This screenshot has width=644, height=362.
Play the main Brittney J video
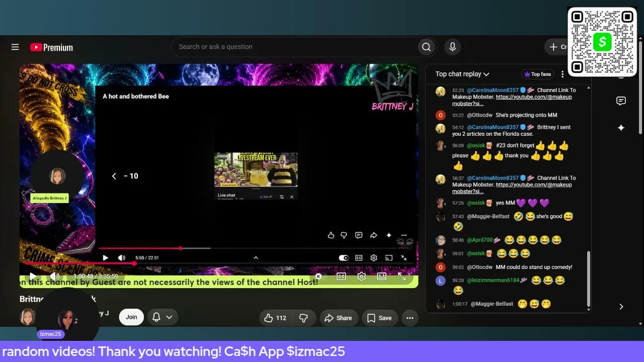point(33,276)
